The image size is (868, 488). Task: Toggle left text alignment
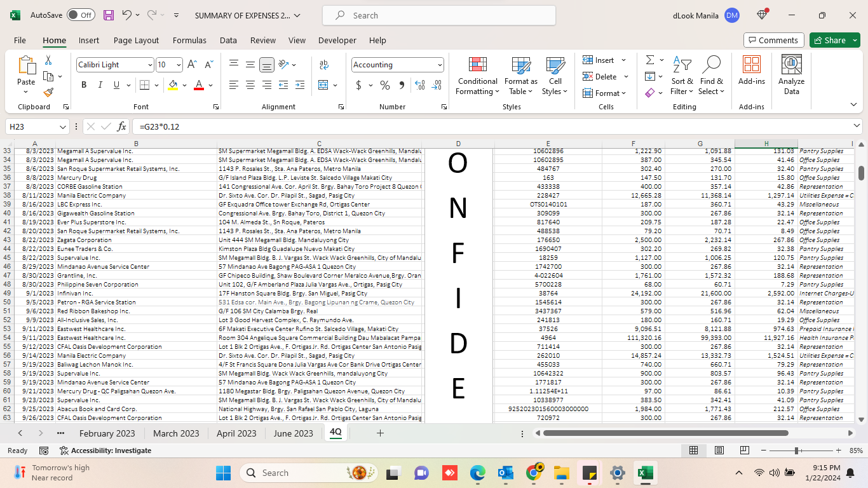(234, 85)
